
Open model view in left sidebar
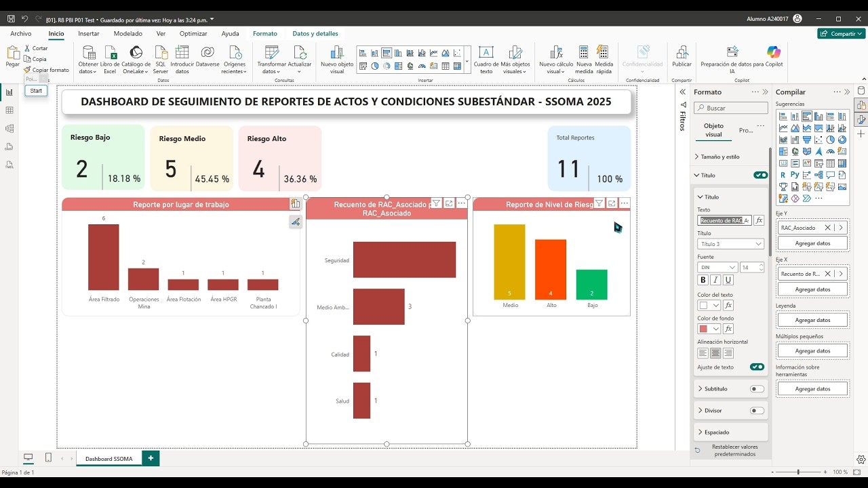point(9,129)
